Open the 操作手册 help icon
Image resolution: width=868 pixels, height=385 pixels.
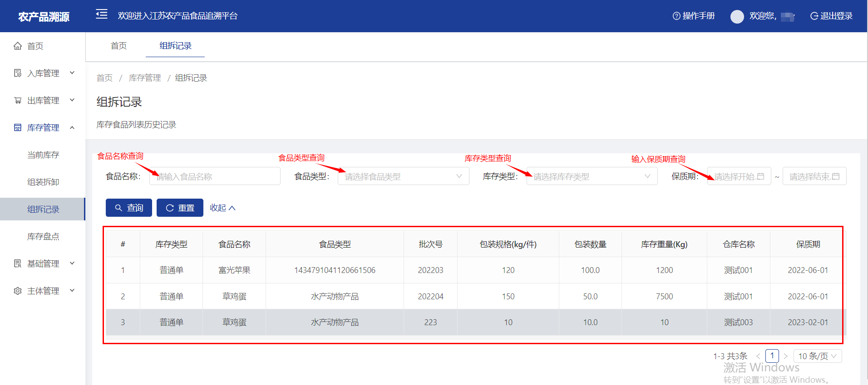point(676,16)
